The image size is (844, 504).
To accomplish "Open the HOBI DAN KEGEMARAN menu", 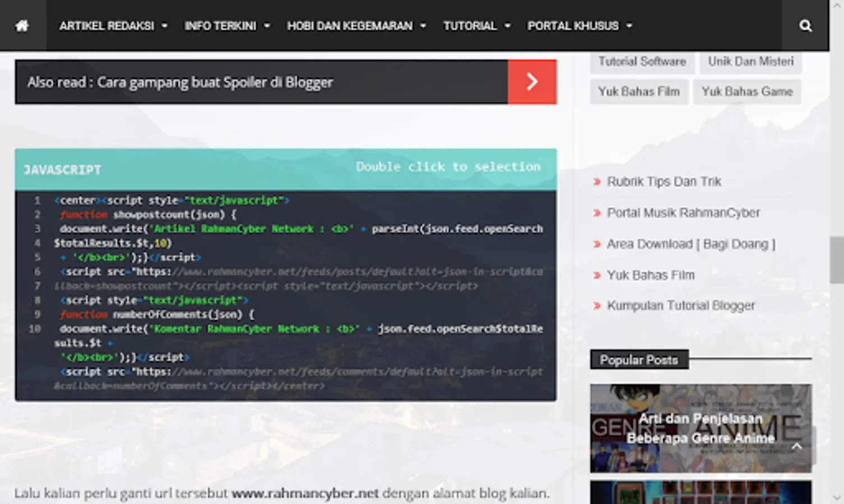I will 350,26.
